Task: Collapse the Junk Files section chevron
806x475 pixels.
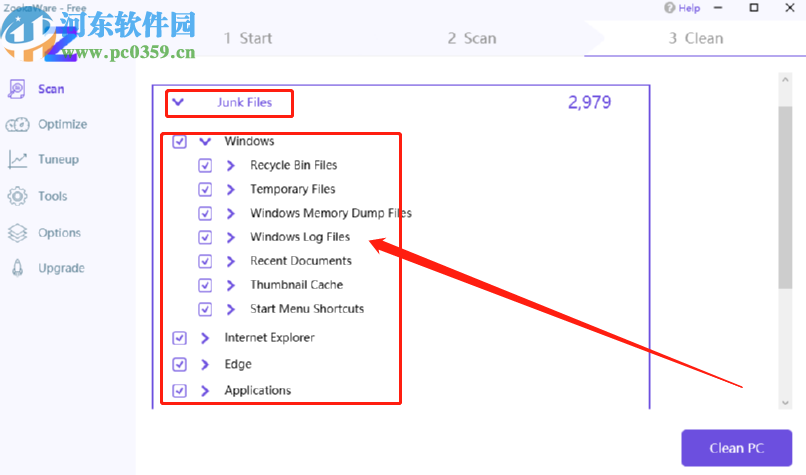Action: pos(178,102)
